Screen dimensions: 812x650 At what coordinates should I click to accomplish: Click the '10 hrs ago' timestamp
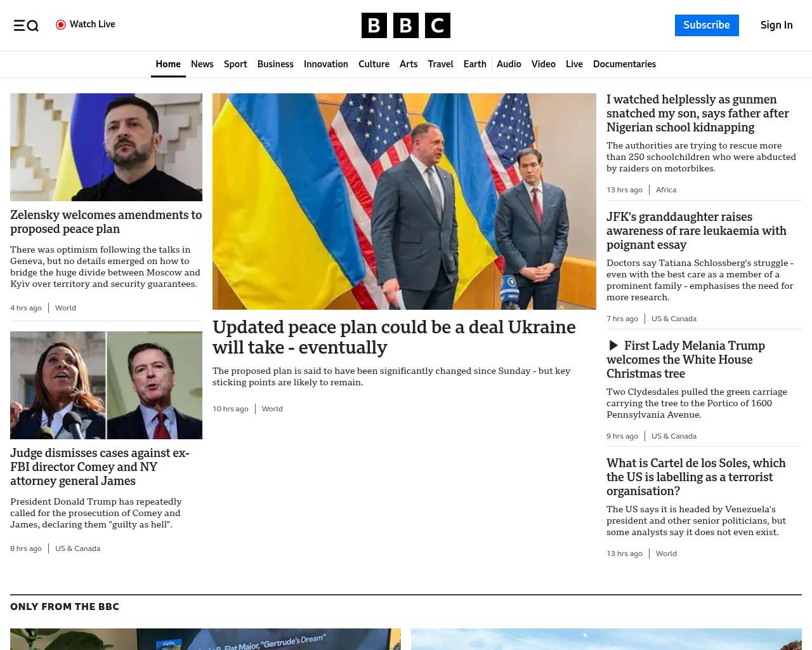[230, 409]
